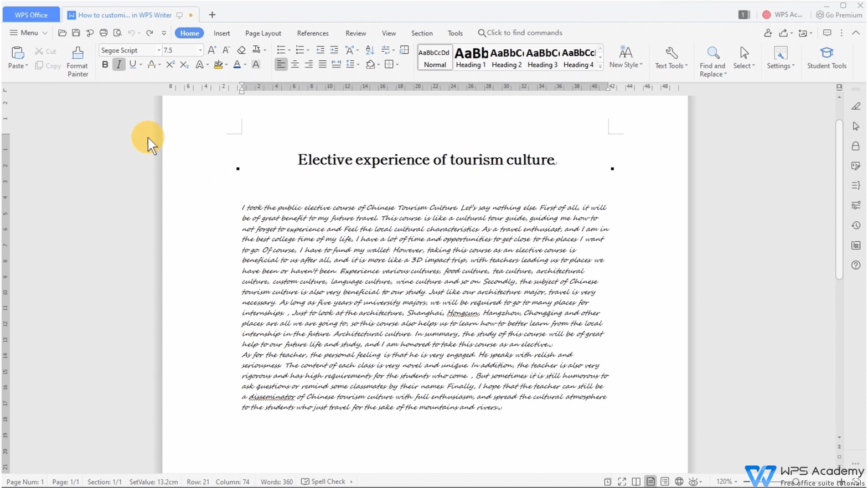Open the lock restriction icon in sidebar
Viewport: 868px width, 488px height.
(x=856, y=146)
